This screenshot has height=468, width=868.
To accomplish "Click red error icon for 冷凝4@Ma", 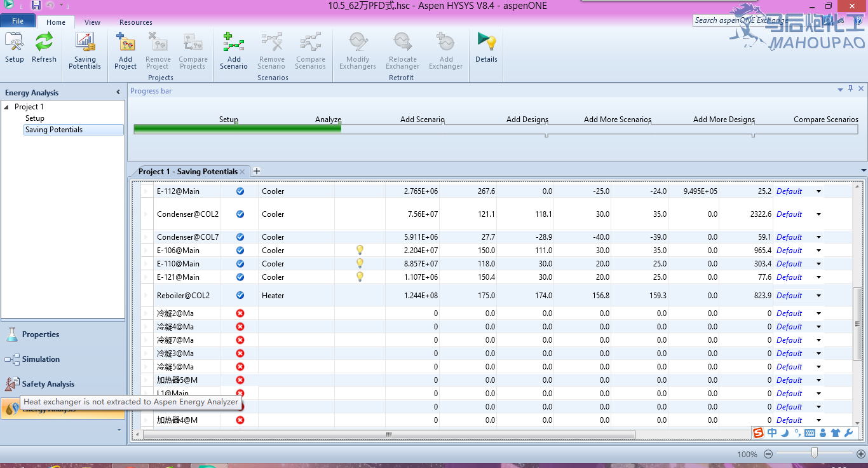I will 240,326.
